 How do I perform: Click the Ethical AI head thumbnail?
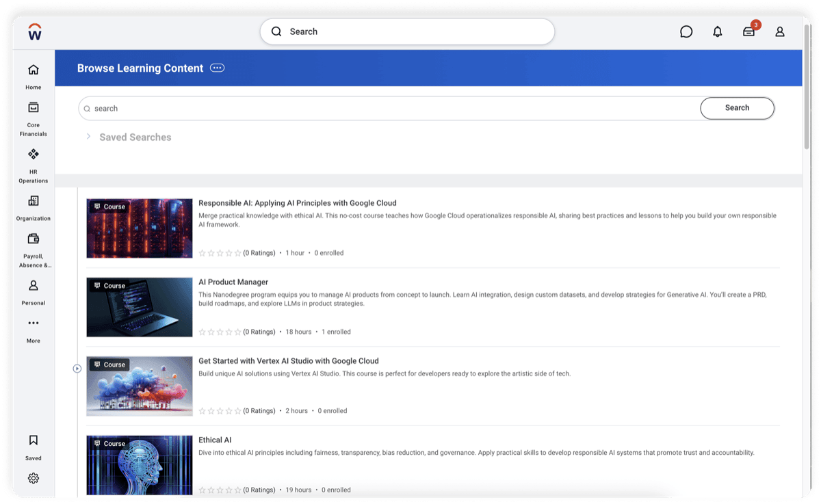pos(140,465)
